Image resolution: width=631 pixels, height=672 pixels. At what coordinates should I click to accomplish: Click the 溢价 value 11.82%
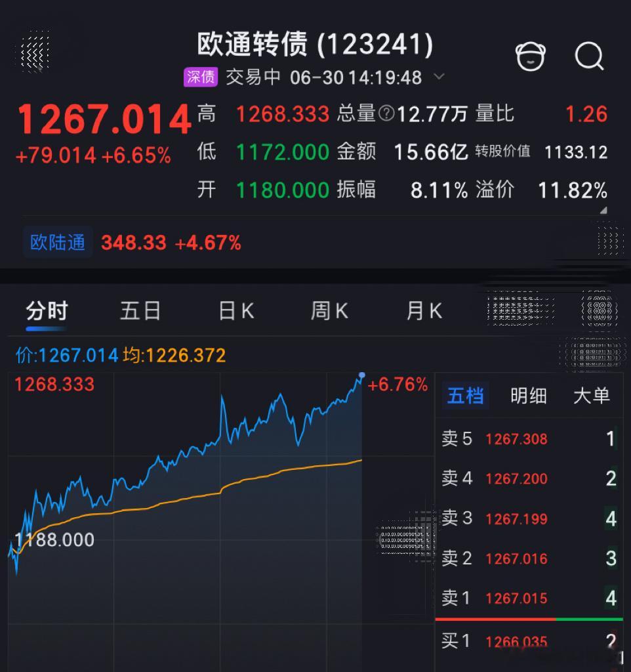point(573,190)
